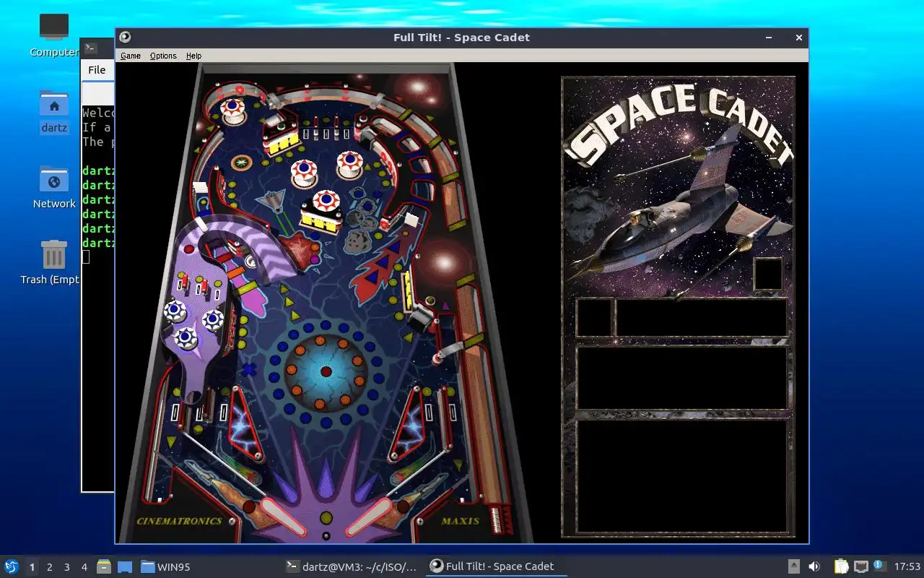Viewport: 924px width, 578px height.
Task: Select Full Tilt! - Space Cadet taskbar entry
Action: (495, 567)
